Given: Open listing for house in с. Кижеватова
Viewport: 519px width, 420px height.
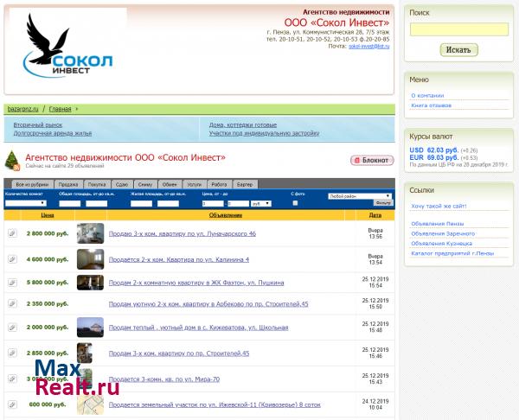Looking at the screenshot, I should tap(198, 328).
